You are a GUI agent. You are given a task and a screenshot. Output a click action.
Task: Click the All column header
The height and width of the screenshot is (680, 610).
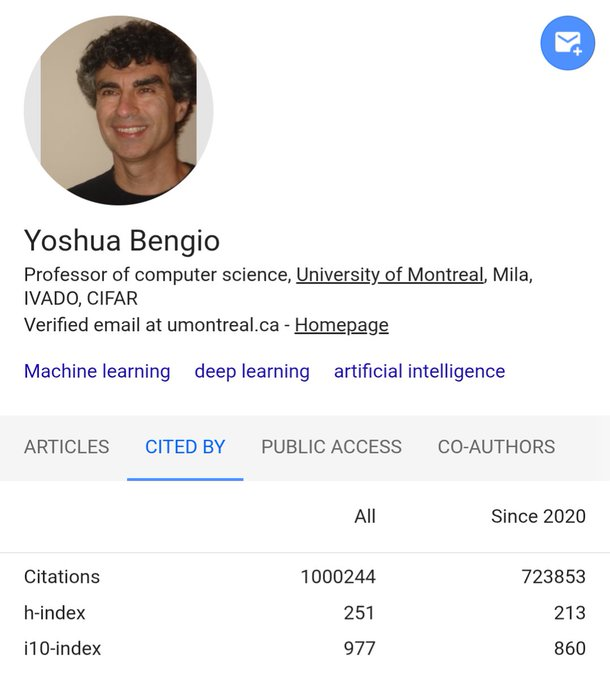pos(365,516)
